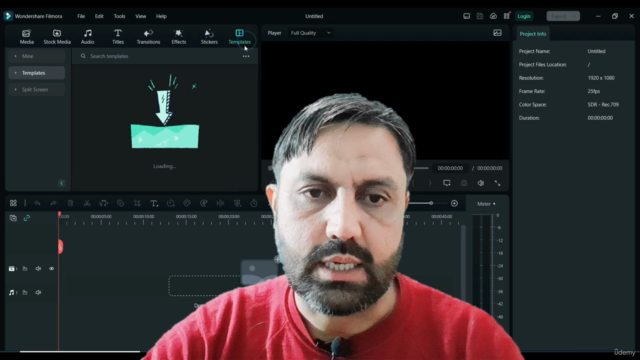Switch to the Transitions tab
Image resolution: width=640 pixels, height=360 pixels.
tap(148, 37)
